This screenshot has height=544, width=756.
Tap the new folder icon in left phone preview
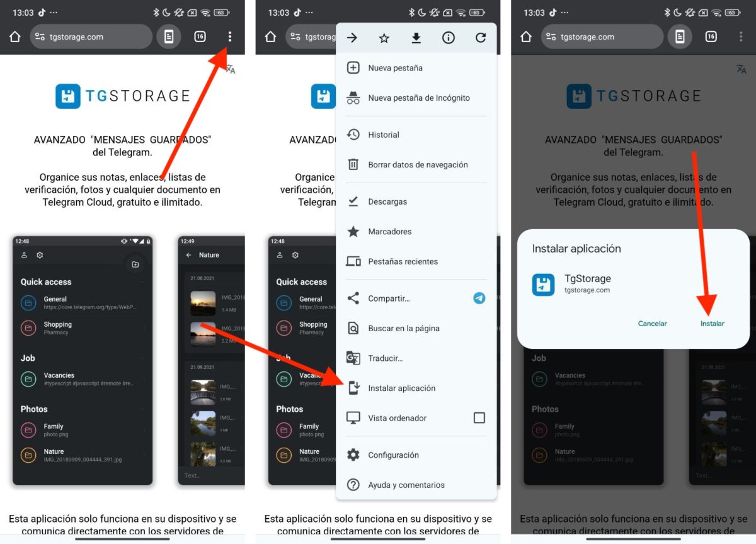click(x=135, y=264)
